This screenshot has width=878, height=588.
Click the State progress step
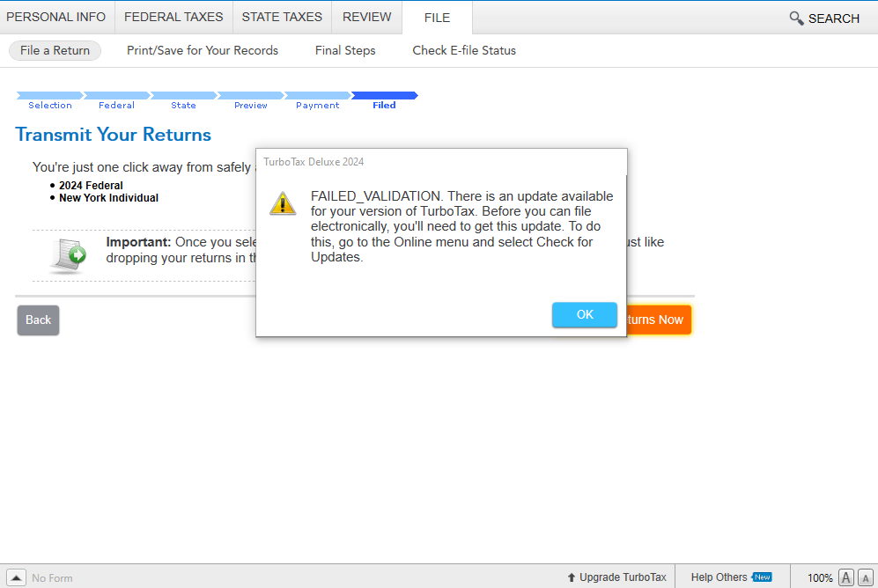183,100
